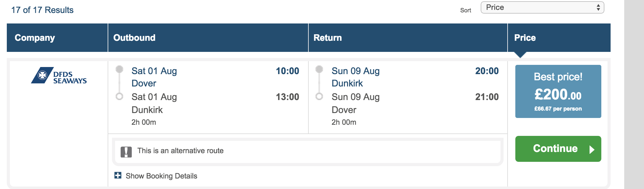Screen dimensions: 644x189
Task: Click the green Continue button
Action: (x=558, y=149)
